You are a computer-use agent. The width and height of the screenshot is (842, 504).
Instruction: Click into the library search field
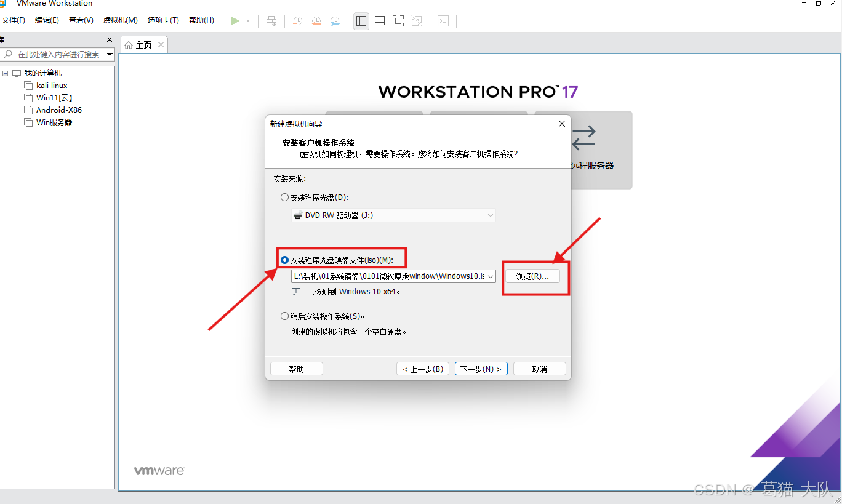point(59,54)
